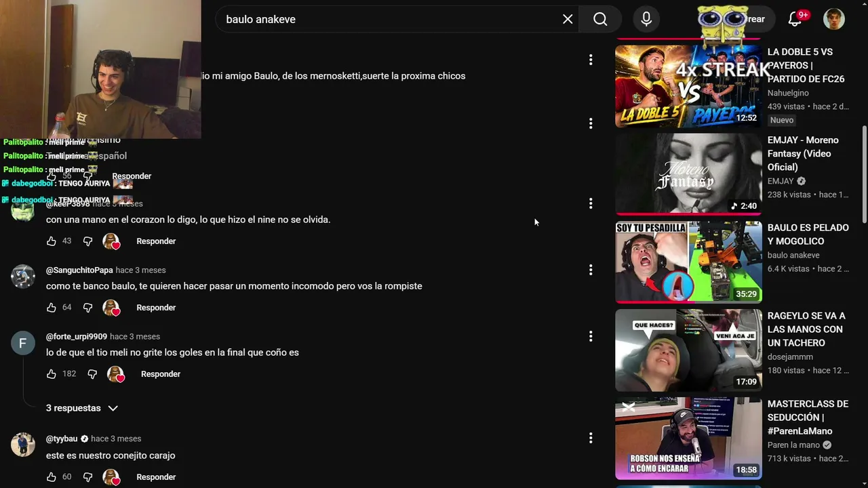The height and width of the screenshot is (488, 868).
Task: Open the 'SOY TU PESADILLA' video thumbnail
Action: tap(688, 262)
